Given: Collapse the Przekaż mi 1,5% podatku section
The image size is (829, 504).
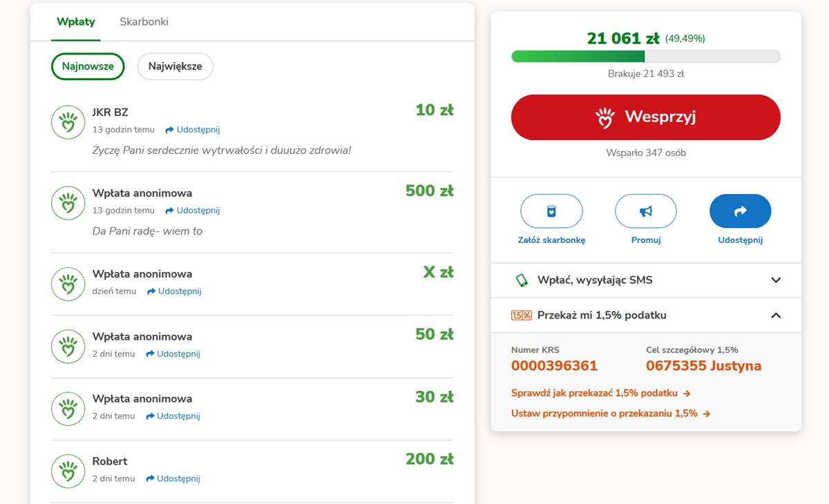Looking at the screenshot, I should (x=776, y=316).
